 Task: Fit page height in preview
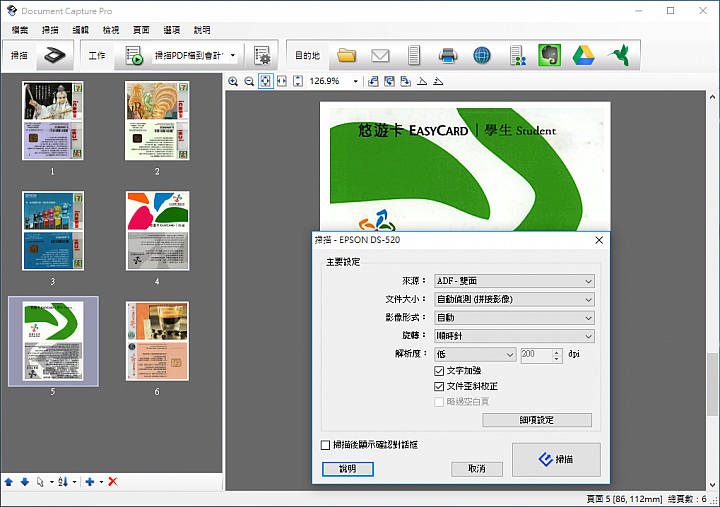pos(298,81)
